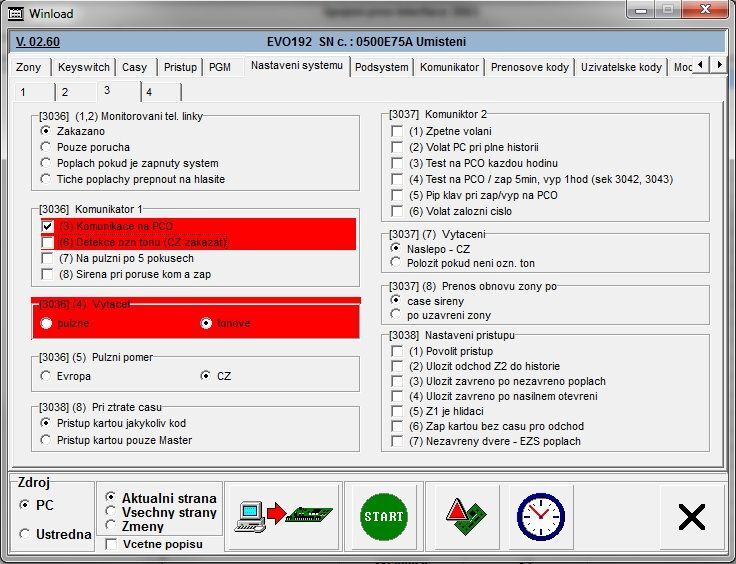The image size is (736, 564).
Task: Select pulzne dialing radio button
Action: point(47,323)
